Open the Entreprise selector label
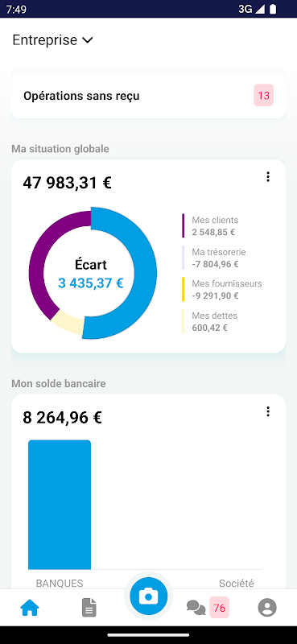 pos(45,40)
